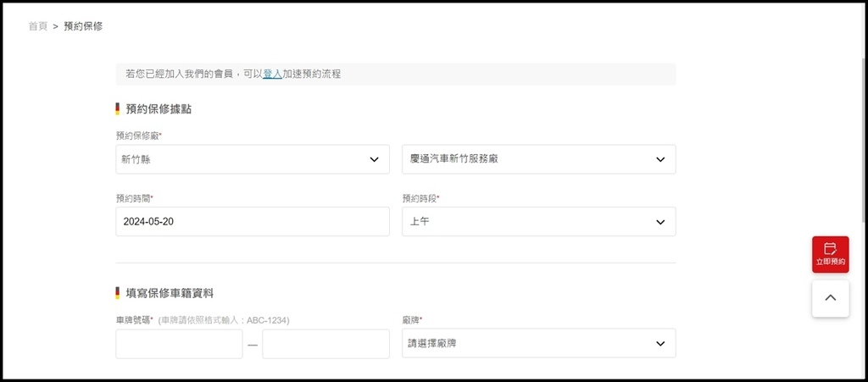Click the 預約保修 breadcrumb text
The image size is (868, 382).
pos(83,26)
